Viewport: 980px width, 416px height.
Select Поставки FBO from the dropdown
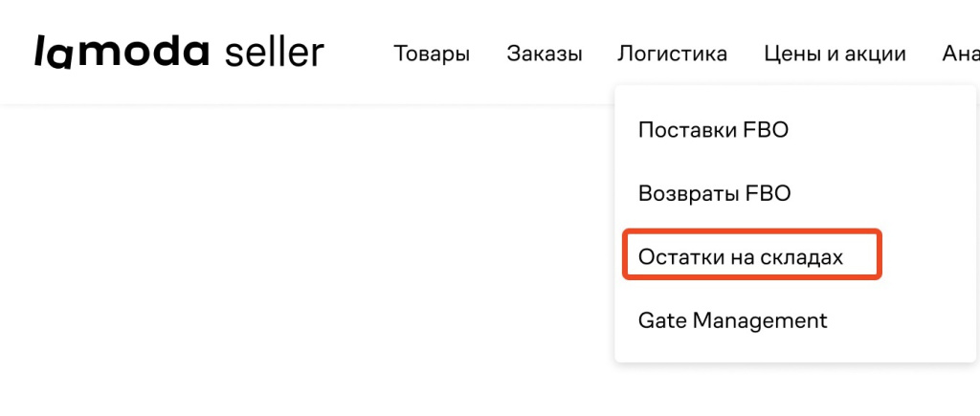point(713,130)
